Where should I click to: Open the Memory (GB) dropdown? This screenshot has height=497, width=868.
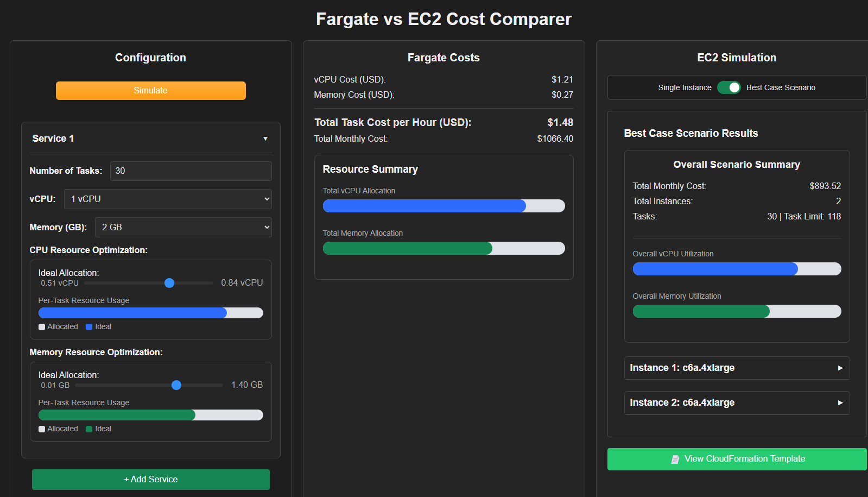pos(183,228)
